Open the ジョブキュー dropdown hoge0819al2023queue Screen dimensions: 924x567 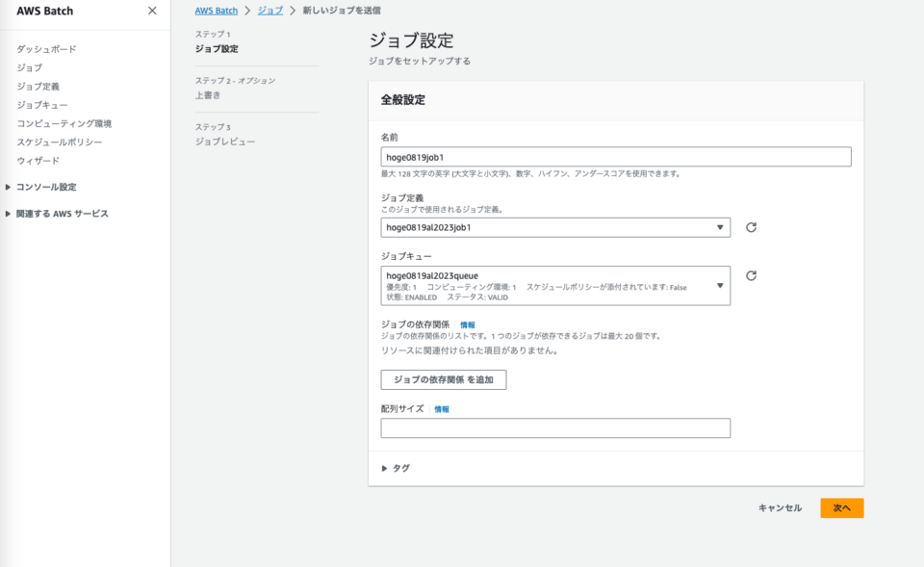click(555, 286)
